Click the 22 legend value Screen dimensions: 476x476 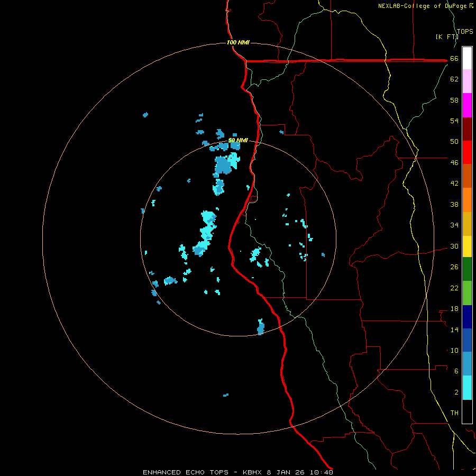(x=454, y=288)
